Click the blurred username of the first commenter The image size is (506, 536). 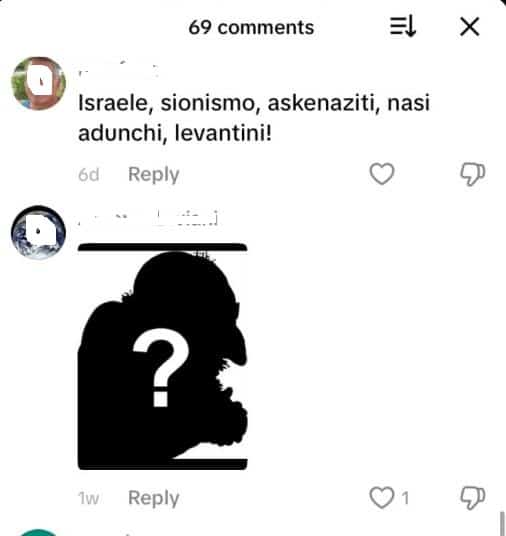pos(118,69)
